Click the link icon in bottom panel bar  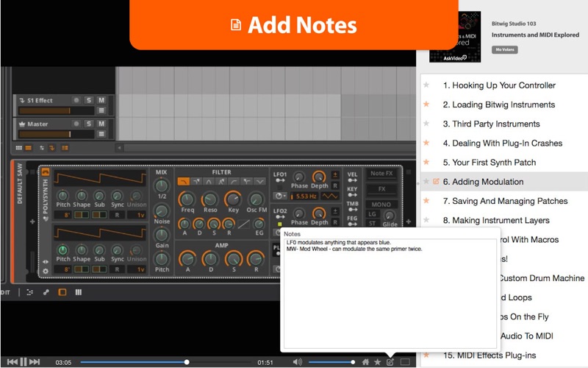pyautogui.click(x=46, y=292)
